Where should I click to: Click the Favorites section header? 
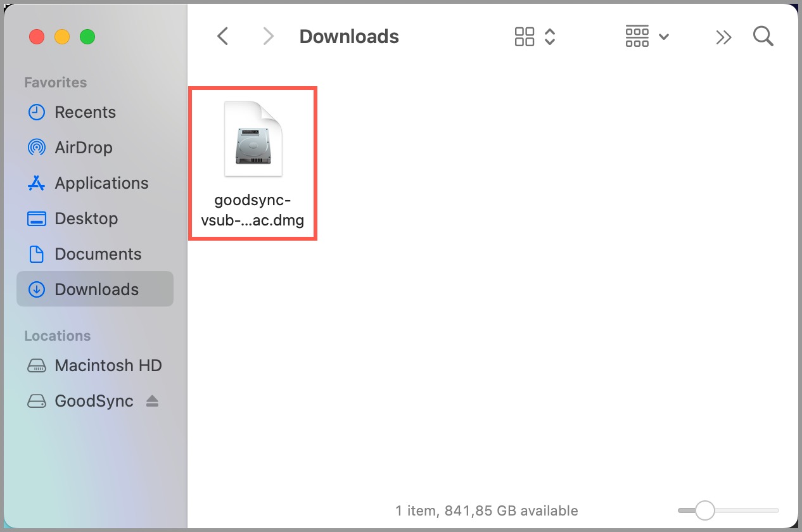(x=56, y=82)
